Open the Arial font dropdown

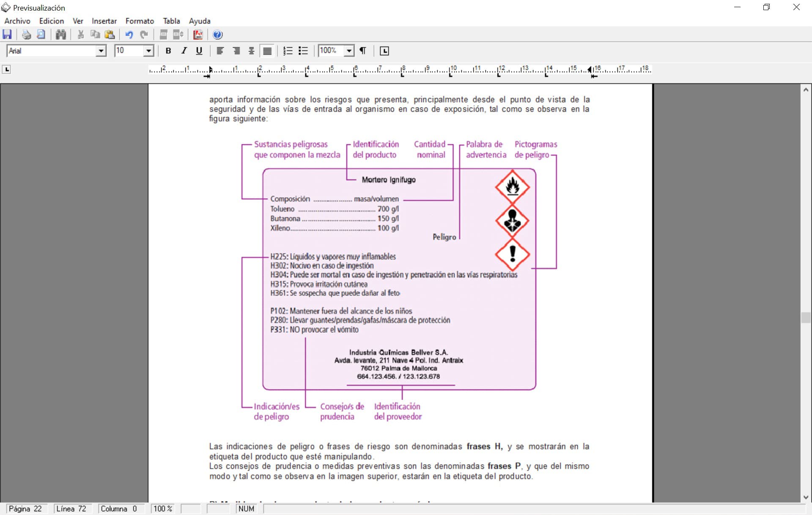click(x=101, y=51)
